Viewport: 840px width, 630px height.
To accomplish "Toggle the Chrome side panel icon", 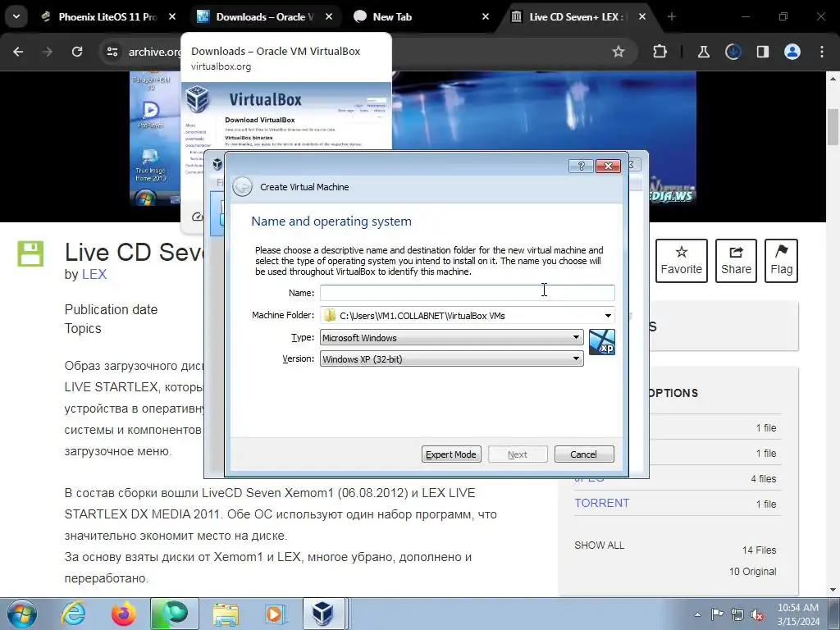I will (x=762, y=52).
